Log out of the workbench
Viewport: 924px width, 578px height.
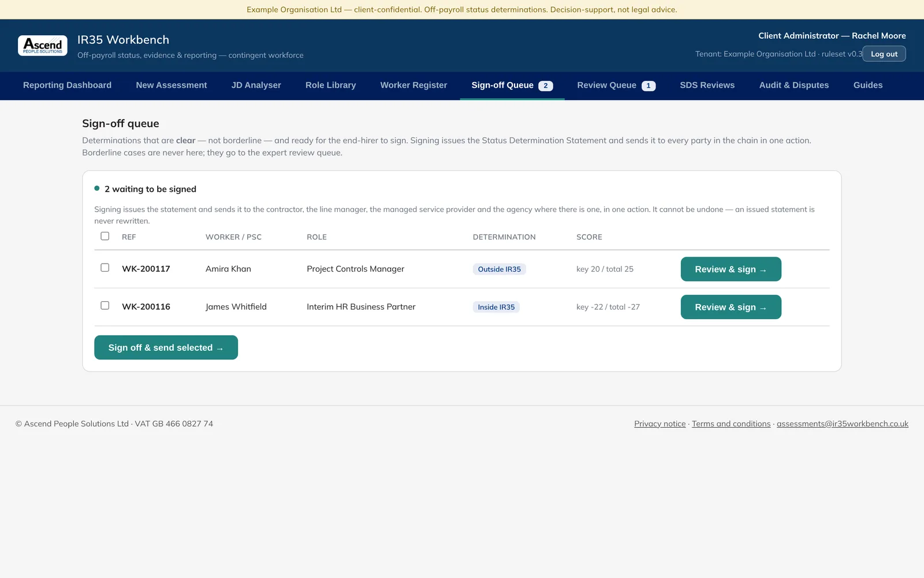pyautogui.click(x=884, y=54)
